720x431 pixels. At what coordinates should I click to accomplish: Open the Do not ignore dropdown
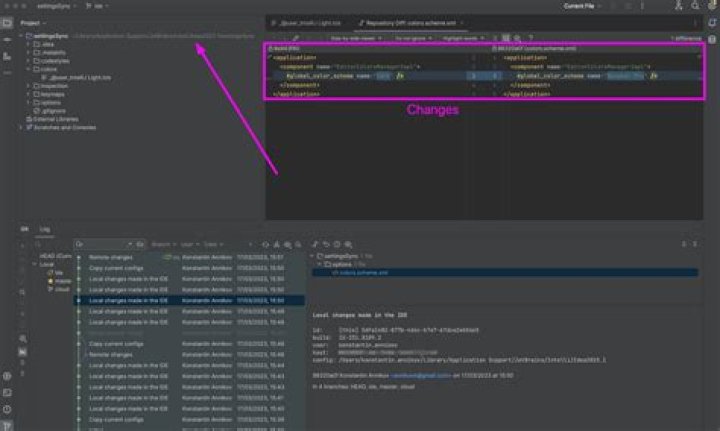pos(413,39)
